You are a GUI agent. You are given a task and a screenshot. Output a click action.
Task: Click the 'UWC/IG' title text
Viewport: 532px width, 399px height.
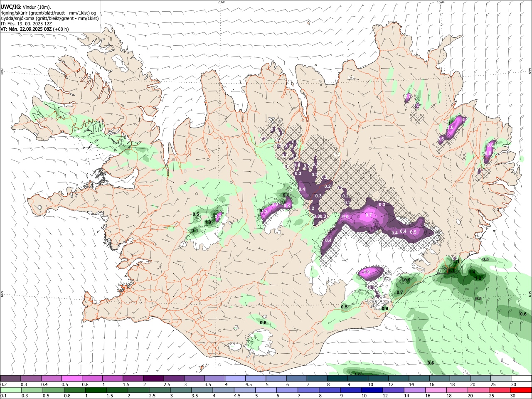pyautogui.click(x=10, y=7)
